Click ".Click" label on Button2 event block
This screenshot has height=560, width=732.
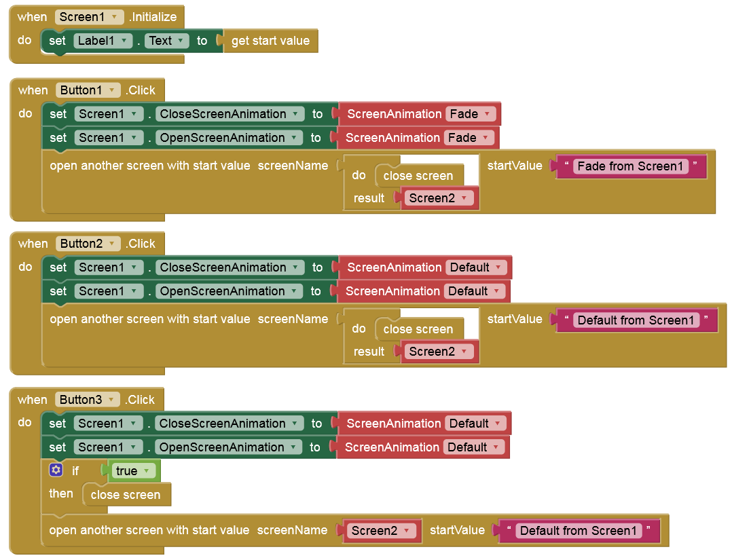click(141, 244)
